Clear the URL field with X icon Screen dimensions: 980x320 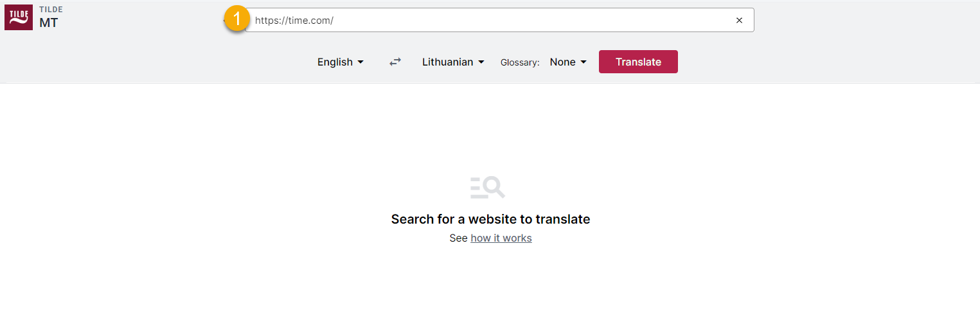(739, 20)
